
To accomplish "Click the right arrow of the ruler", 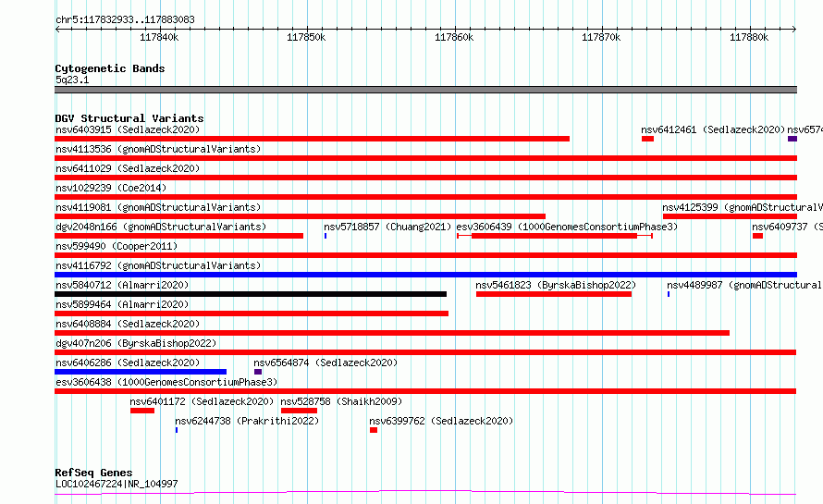I will tap(794, 30).
